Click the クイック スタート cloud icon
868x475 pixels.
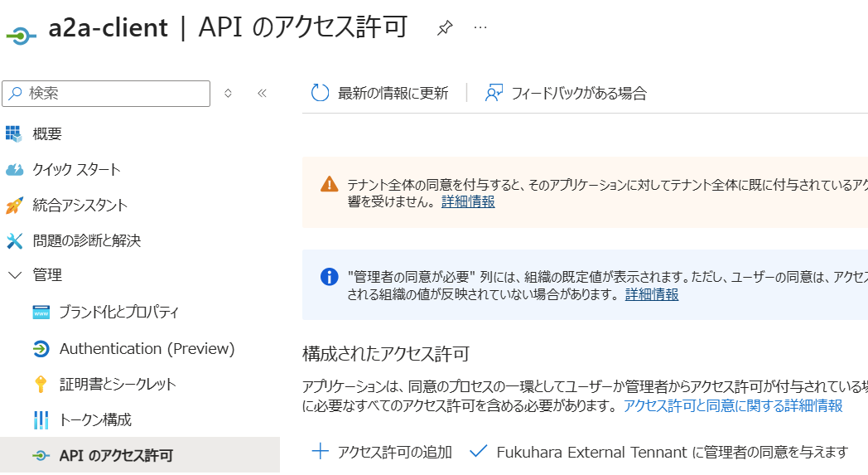pyautogui.click(x=14, y=170)
